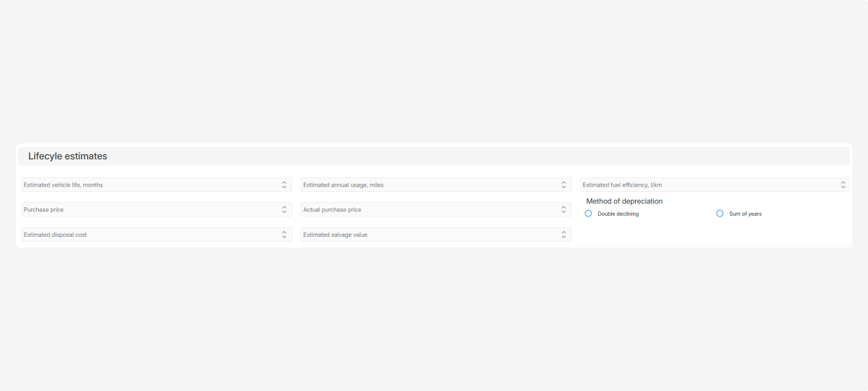The width and height of the screenshot is (868, 391).
Task: Increase Estimated salvage value with up arrow
Action: tap(563, 232)
